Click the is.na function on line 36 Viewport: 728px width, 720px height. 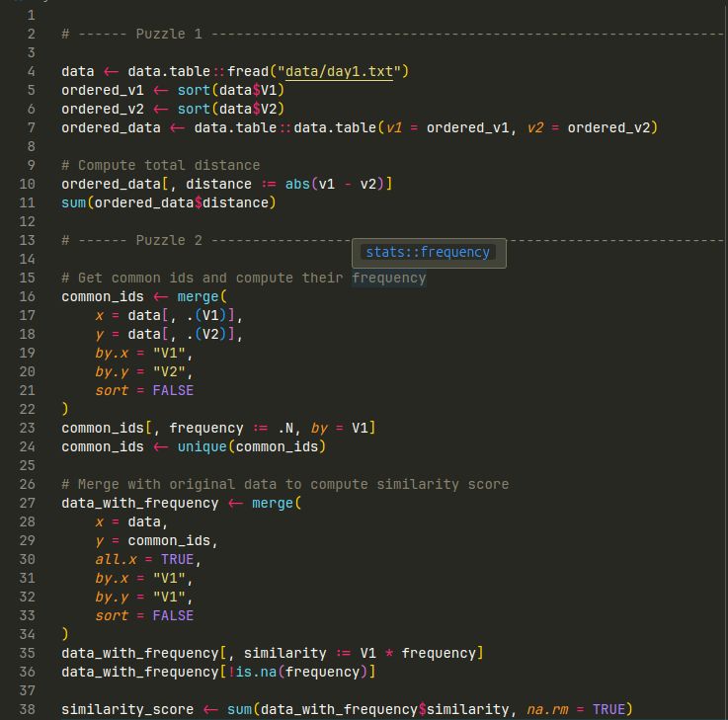[x=256, y=672]
